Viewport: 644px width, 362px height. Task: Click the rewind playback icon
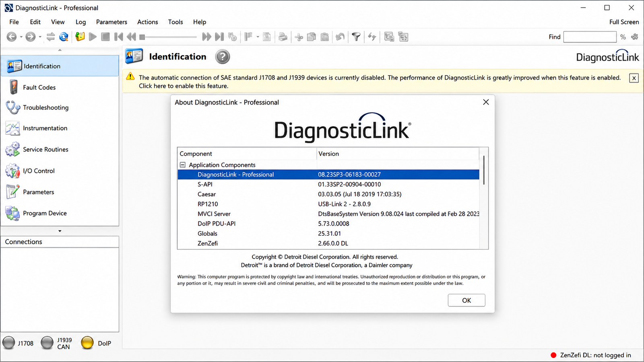tap(131, 37)
